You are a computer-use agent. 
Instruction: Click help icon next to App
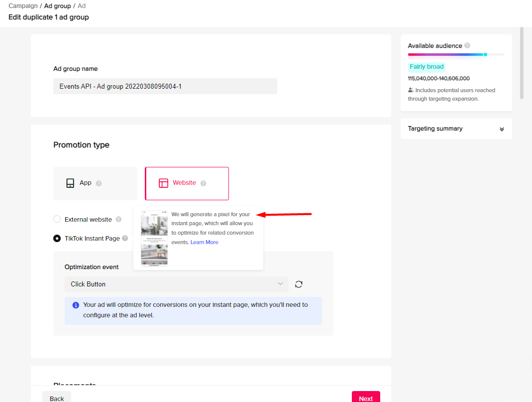pyautogui.click(x=99, y=183)
